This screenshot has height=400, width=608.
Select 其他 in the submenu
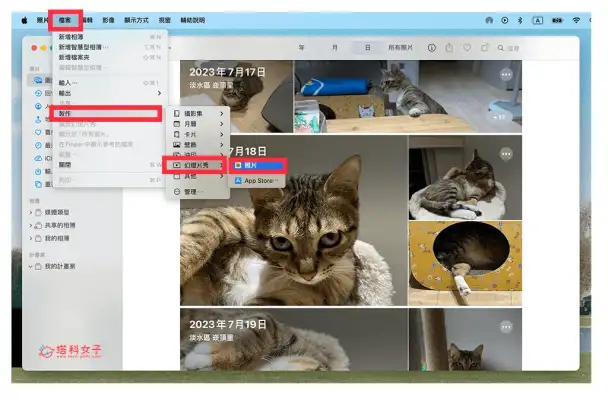coord(198,176)
